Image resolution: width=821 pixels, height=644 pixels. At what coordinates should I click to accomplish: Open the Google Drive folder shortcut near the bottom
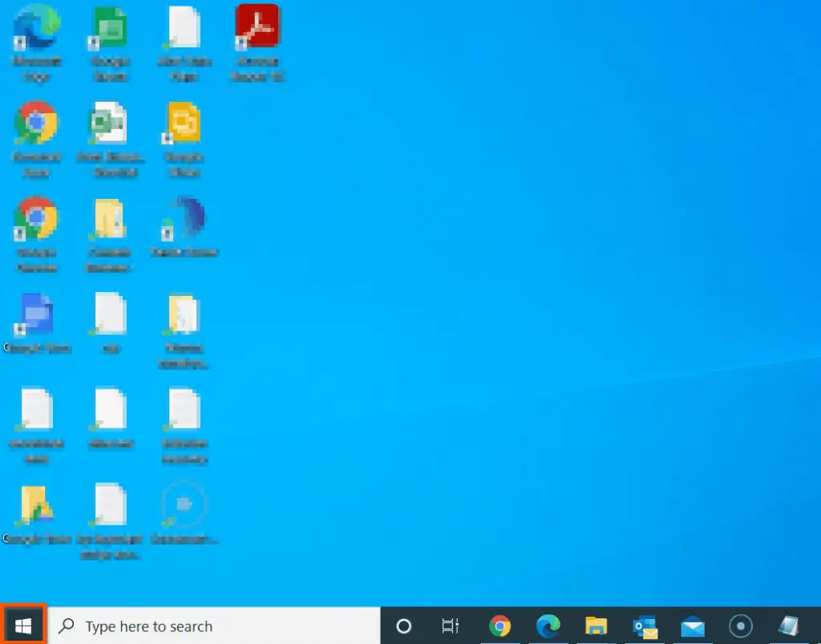point(36,505)
